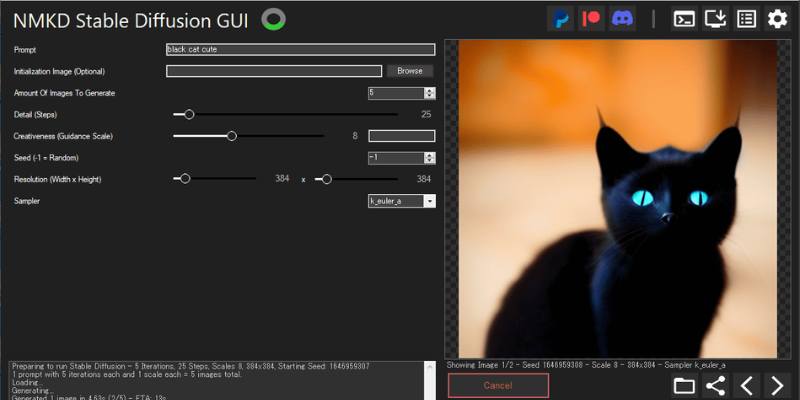The height and width of the screenshot is (400, 800).
Task: Click the Initialization Image path field
Action: [x=274, y=71]
